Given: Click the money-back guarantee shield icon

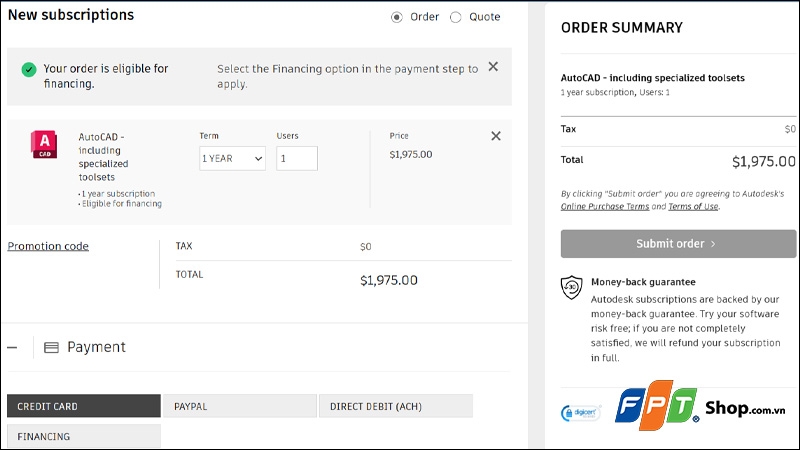Looking at the screenshot, I should pyautogui.click(x=571, y=288).
